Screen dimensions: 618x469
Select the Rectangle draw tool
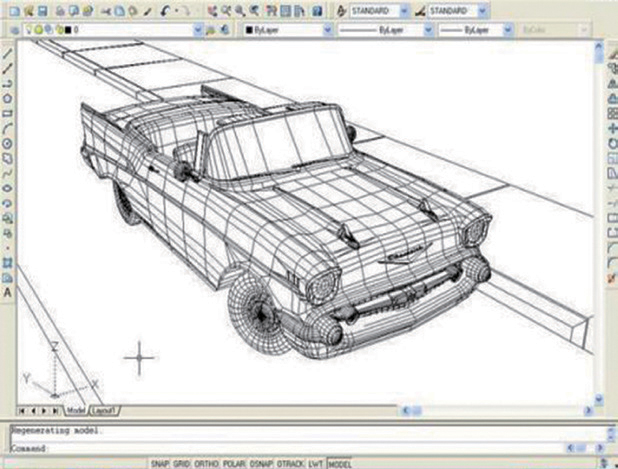click(x=8, y=113)
